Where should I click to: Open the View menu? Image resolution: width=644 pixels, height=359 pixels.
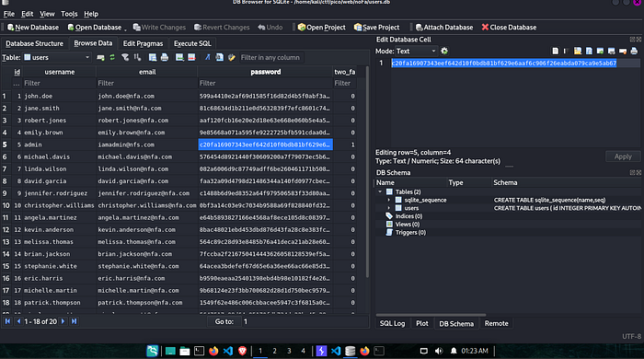[x=47, y=14]
